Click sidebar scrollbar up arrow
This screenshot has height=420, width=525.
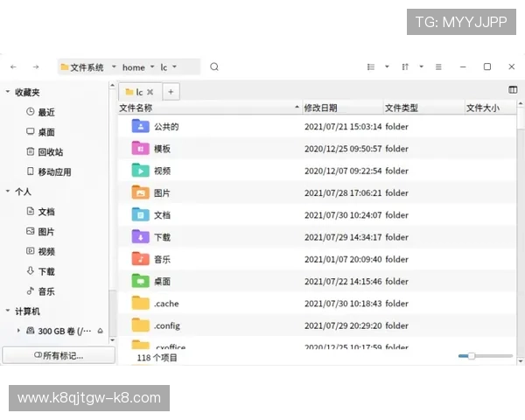112,86
